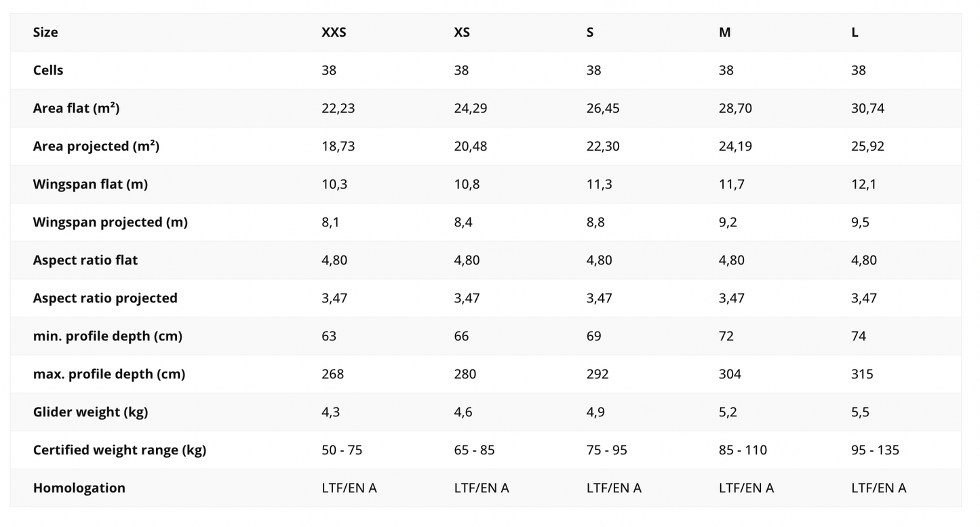Screen dimensions: 980x527
Task: Select the Wingspan projected (m) label
Action: pos(110,222)
